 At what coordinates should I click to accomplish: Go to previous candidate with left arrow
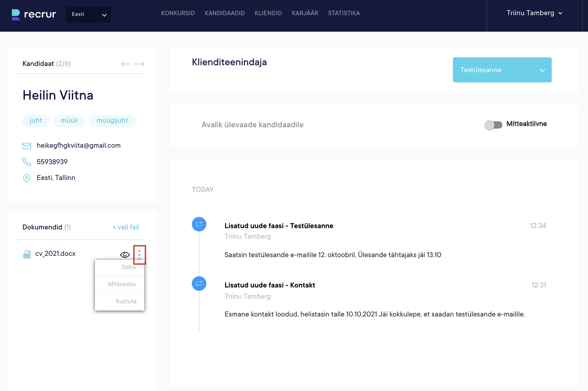[x=126, y=64]
